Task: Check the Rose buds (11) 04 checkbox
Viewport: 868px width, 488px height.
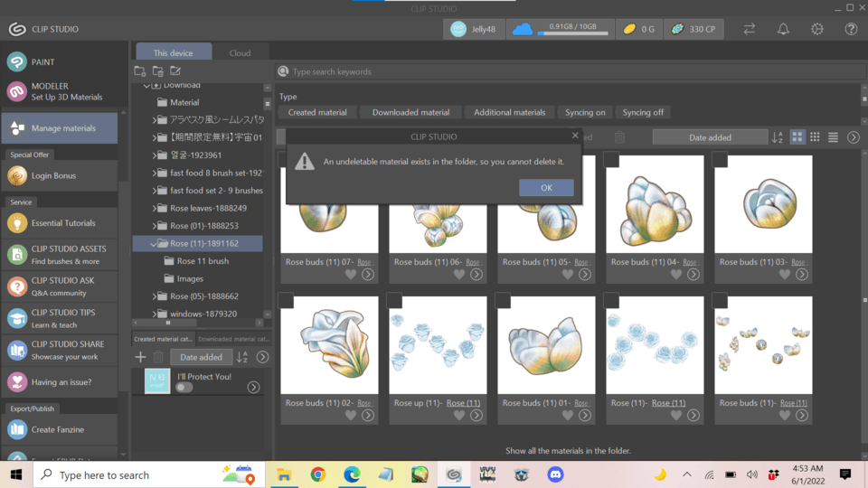Action: [611, 159]
